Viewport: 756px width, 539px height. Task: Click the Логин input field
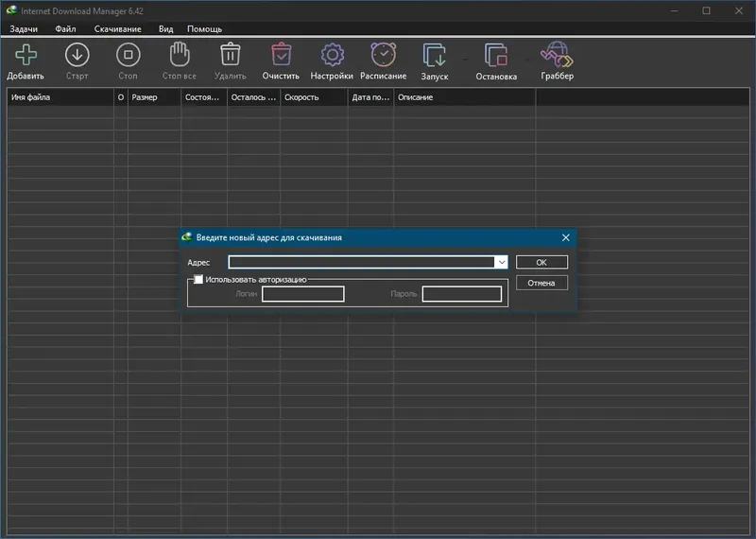[302, 293]
